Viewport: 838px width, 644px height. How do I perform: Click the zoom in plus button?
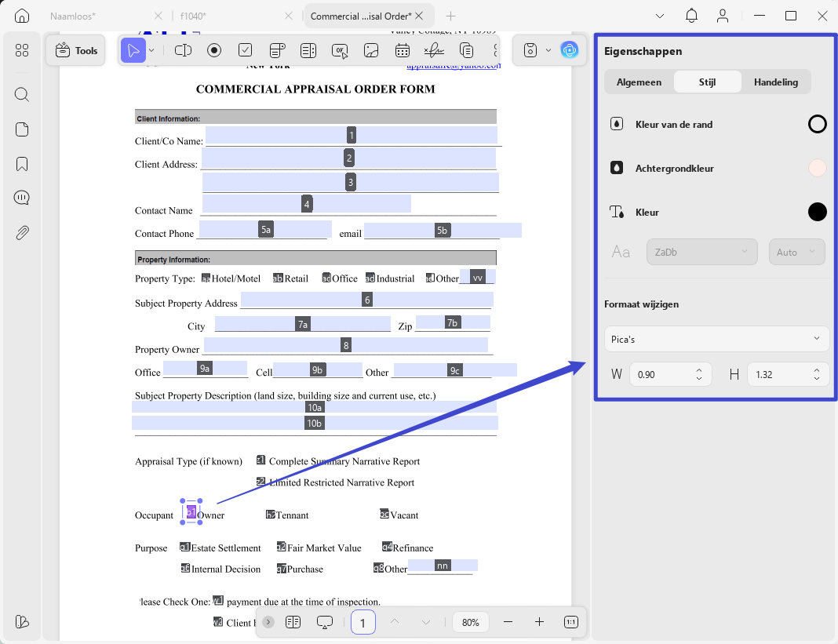(x=539, y=621)
